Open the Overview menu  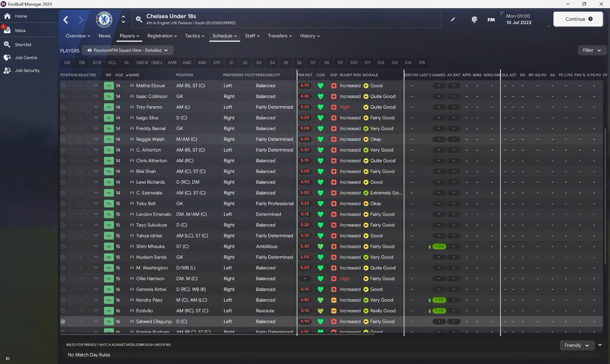(78, 36)
